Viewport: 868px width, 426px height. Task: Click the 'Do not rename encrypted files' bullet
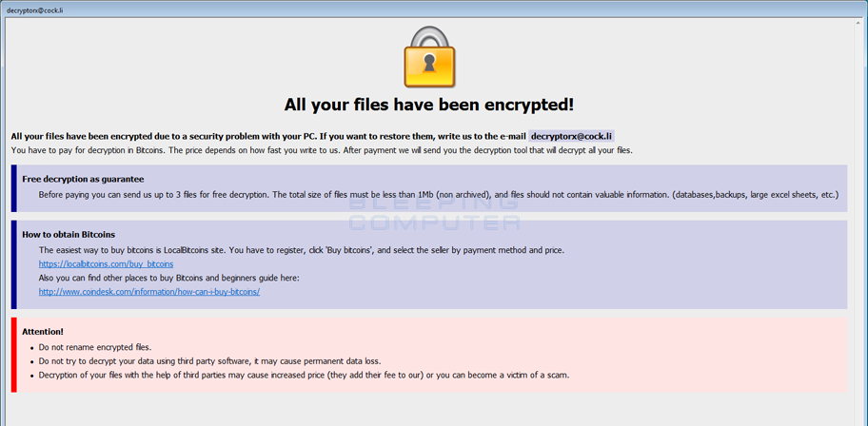coord(95,347)
